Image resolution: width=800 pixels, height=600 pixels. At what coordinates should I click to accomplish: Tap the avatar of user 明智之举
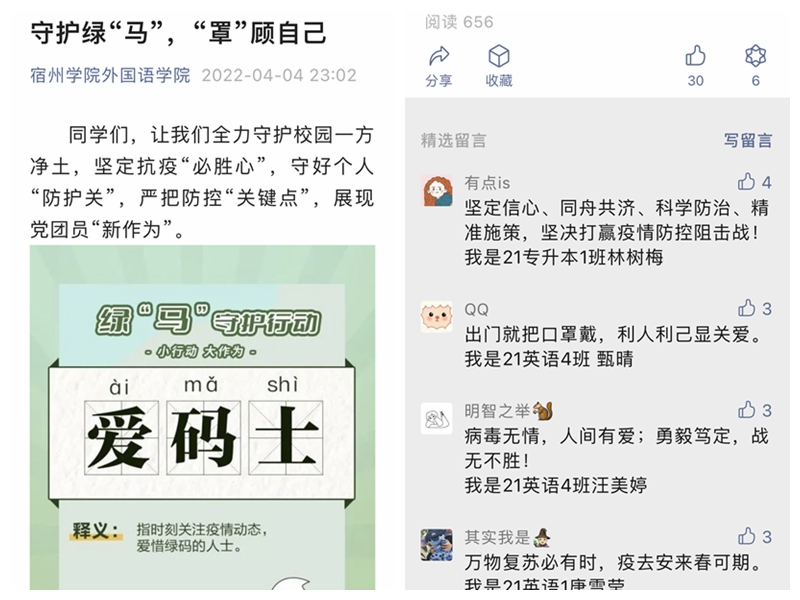(x=437, y=419)
